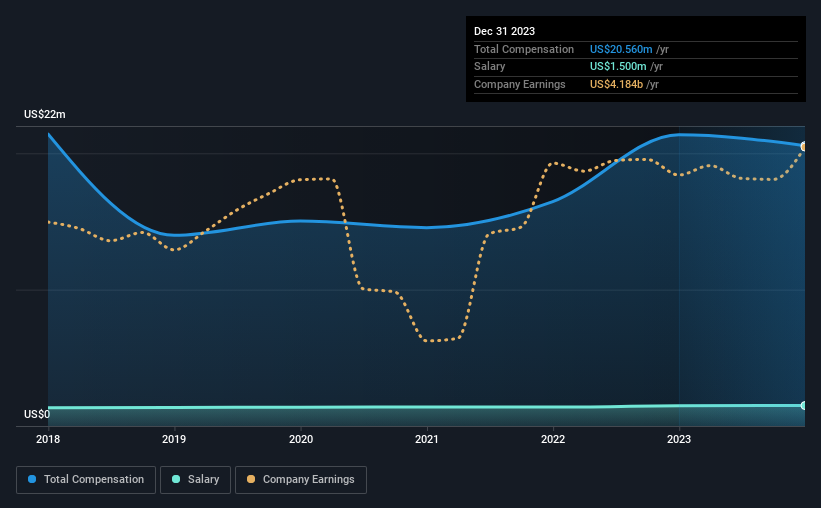Image resolution: width=821 pixels, height=508 pixels.
Task: Click the US$0 y-axis label
Action: (37, 414)
